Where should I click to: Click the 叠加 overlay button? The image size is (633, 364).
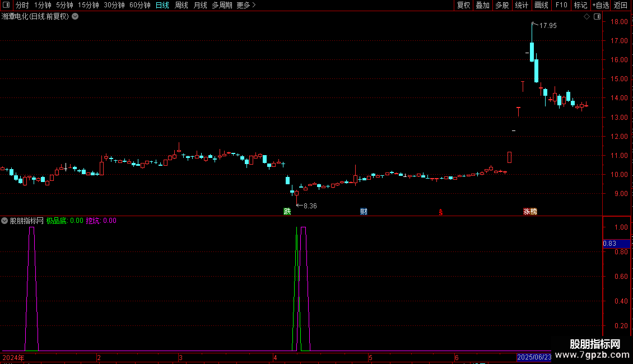pos(482,5)
